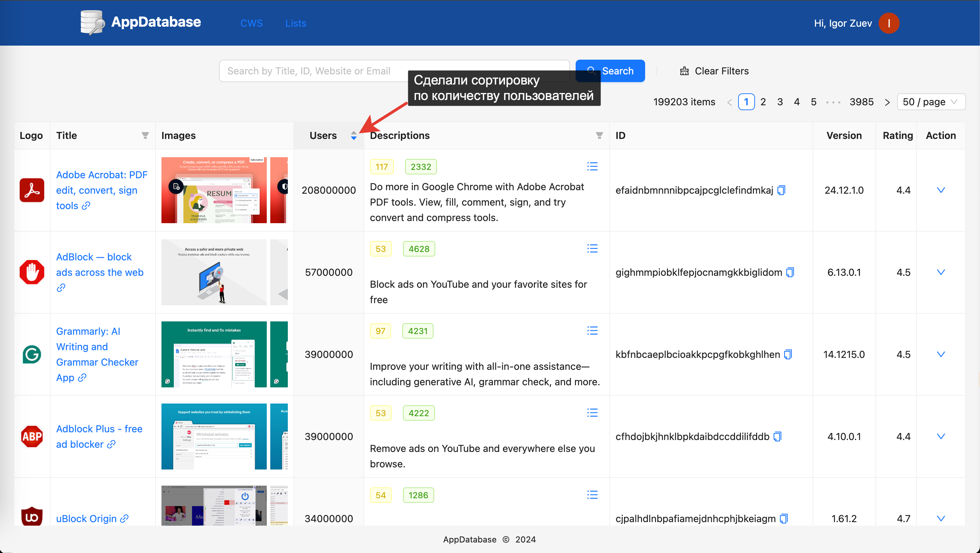Go to page 3 of results
The height and width of the screenshot is (553, 980).
780,102
